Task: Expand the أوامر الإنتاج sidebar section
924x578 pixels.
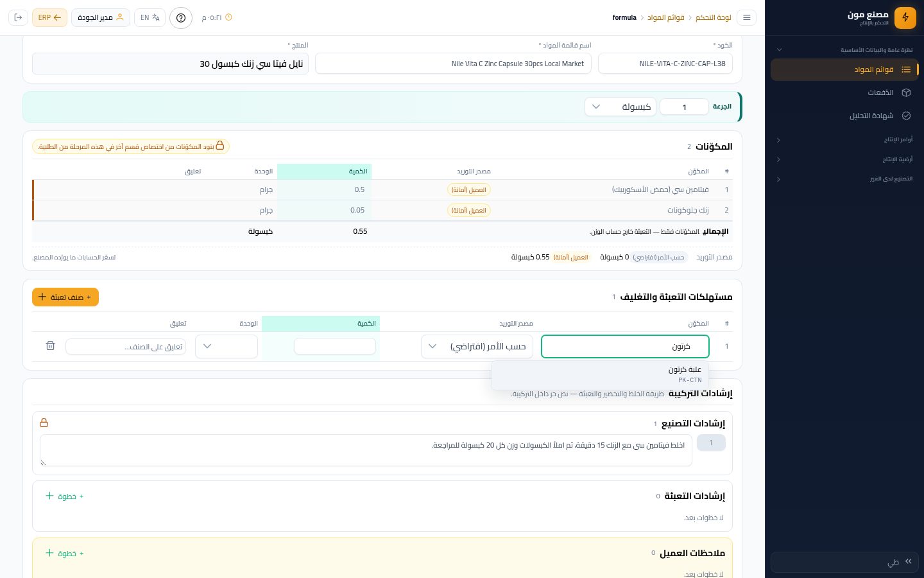Action: click(x=844, y=139)
